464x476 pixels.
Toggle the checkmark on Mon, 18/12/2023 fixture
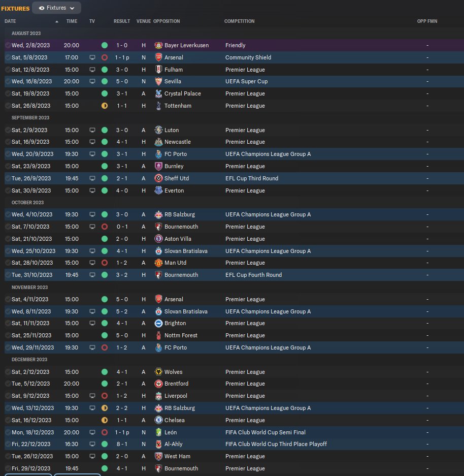coord(8,432)
